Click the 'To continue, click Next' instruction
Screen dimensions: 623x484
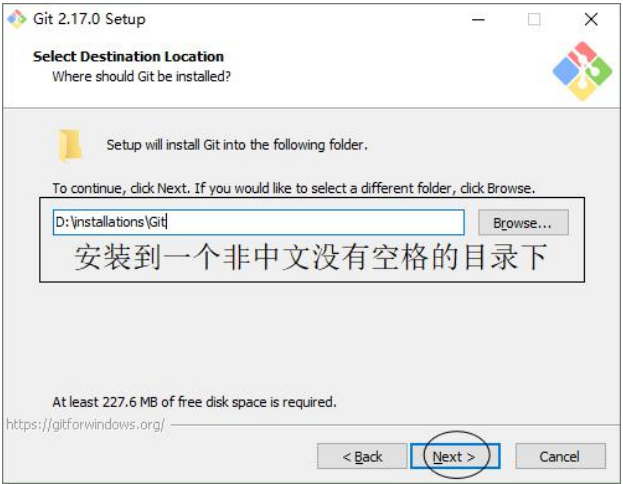(x=294, y=188)
